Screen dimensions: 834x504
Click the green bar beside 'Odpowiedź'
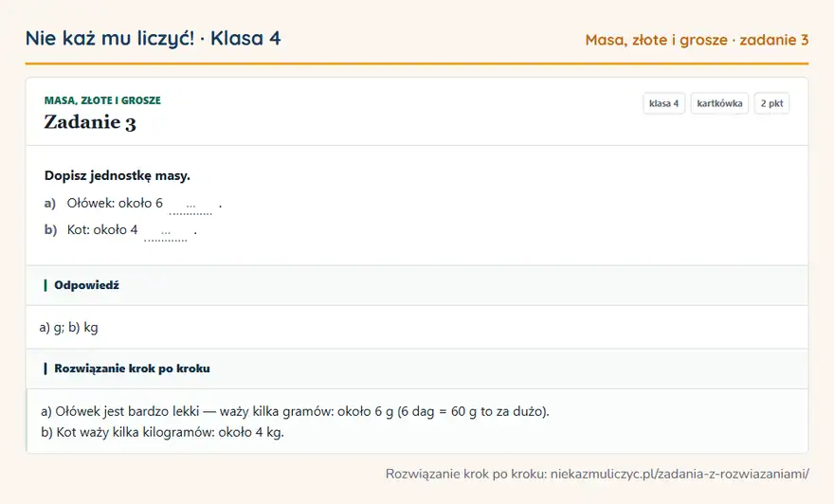[45, 285]
